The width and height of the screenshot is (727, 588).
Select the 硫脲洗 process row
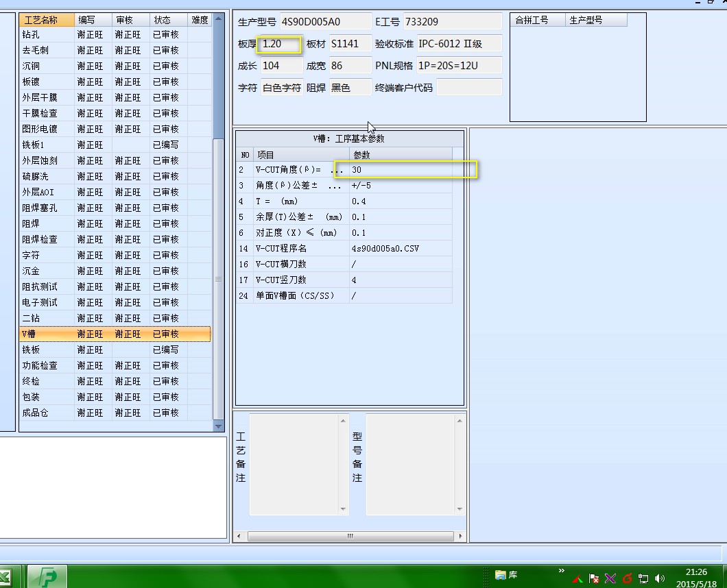pos(115,177)
